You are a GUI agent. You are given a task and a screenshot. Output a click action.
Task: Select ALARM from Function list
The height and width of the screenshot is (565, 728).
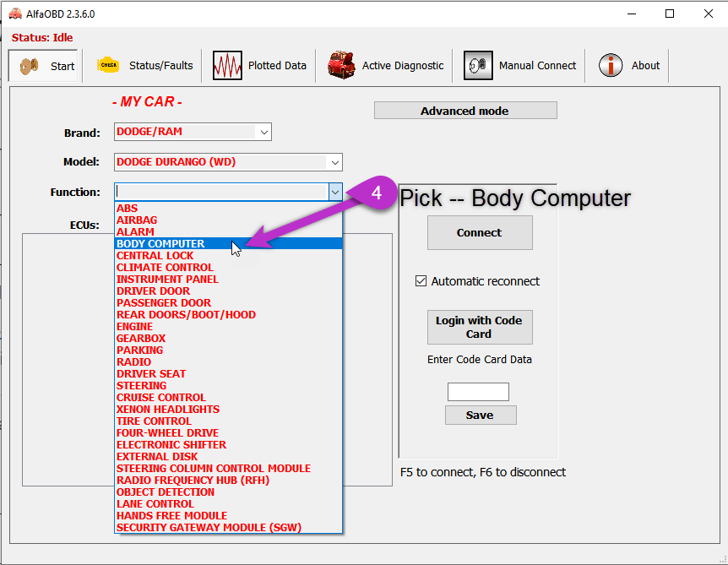[228, 231]
